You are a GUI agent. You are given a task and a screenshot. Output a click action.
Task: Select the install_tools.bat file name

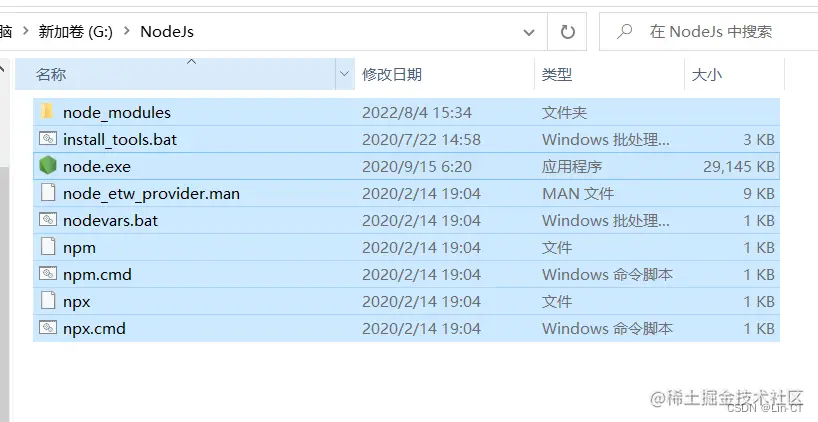tap(120, 140)
